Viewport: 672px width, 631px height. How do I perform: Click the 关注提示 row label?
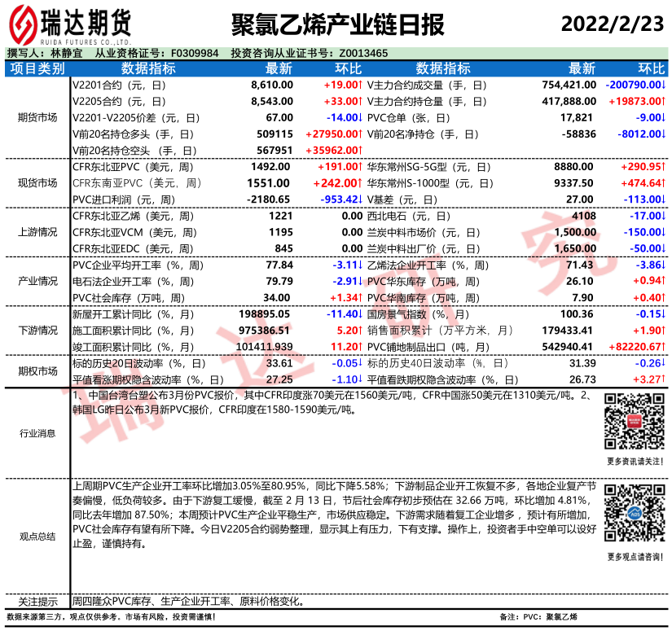(37, 603)
